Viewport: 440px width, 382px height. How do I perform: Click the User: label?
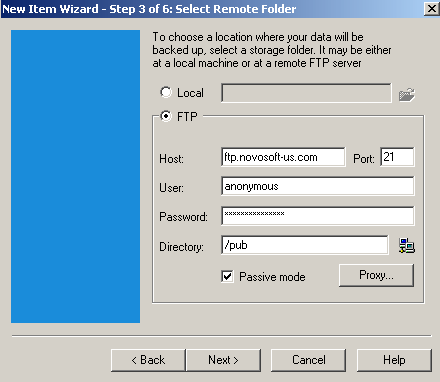pos(171,188)
